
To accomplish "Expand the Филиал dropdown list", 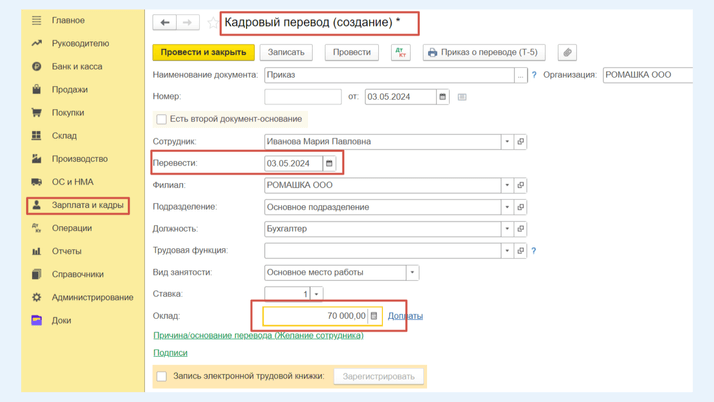I will point(507,185).
